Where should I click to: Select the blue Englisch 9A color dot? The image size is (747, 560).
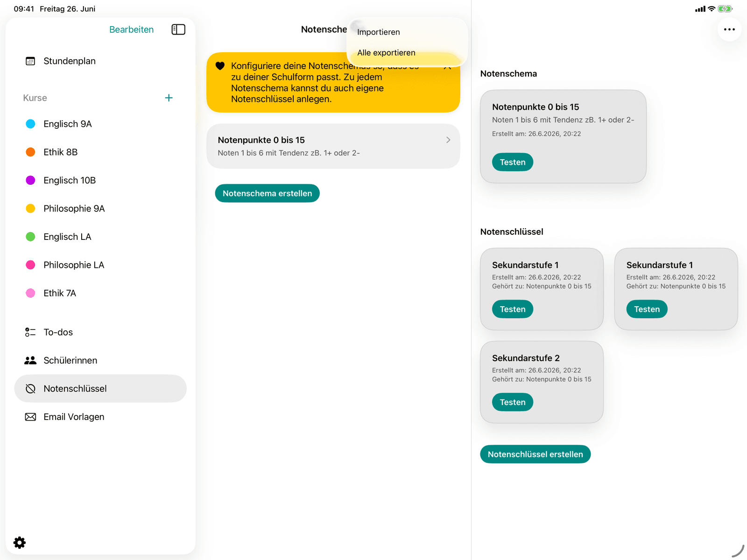[30, 124]
